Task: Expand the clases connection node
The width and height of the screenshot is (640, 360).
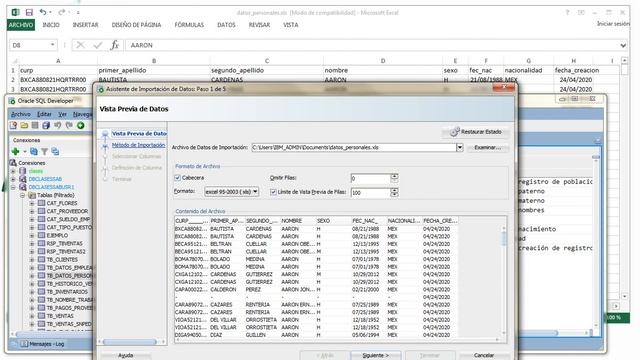Action: [13, 171]
